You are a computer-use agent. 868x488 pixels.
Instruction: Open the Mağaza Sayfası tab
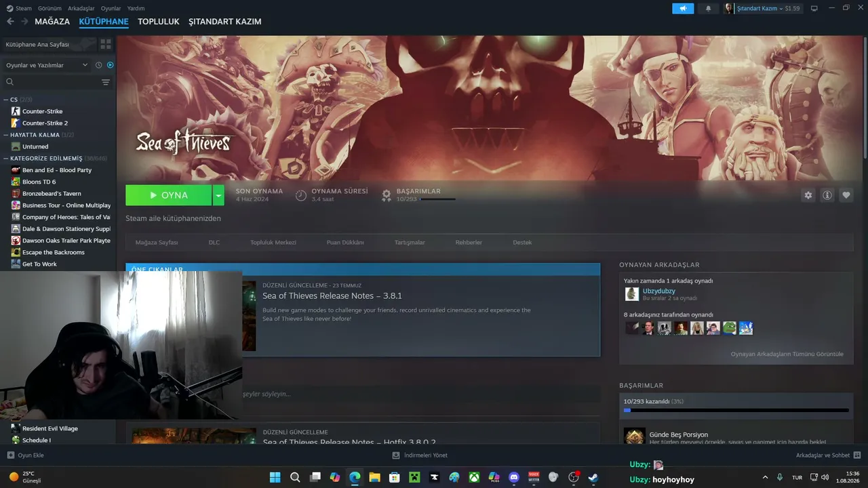157,243
